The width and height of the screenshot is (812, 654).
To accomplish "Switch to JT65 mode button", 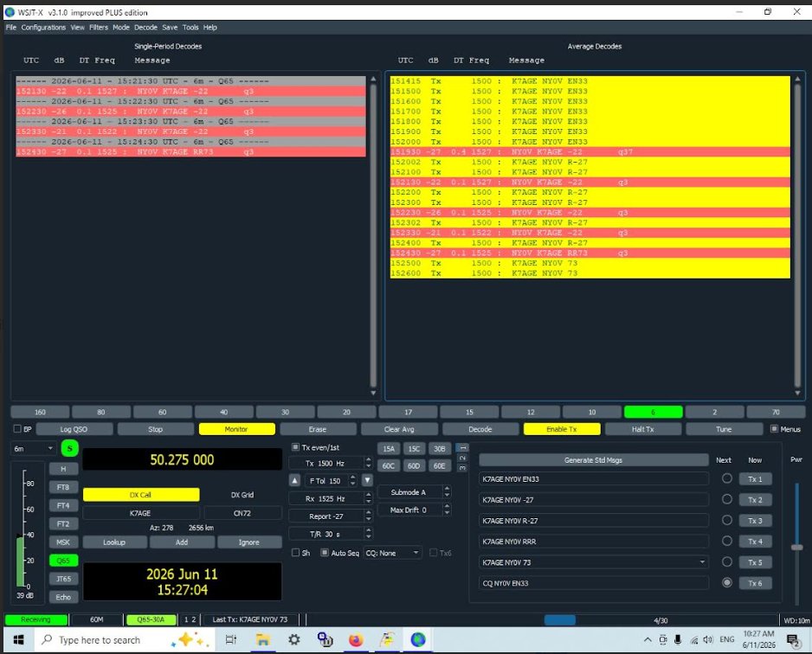I will (63, 579).
